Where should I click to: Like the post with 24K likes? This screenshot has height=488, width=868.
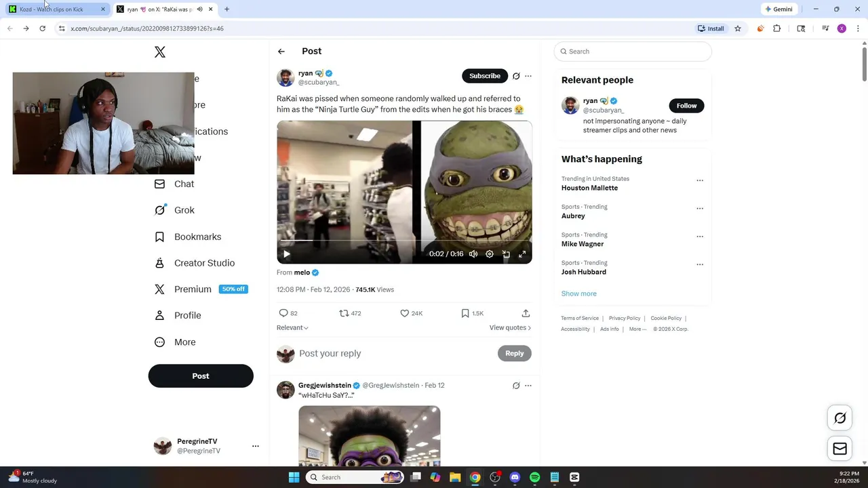point(404,313)
